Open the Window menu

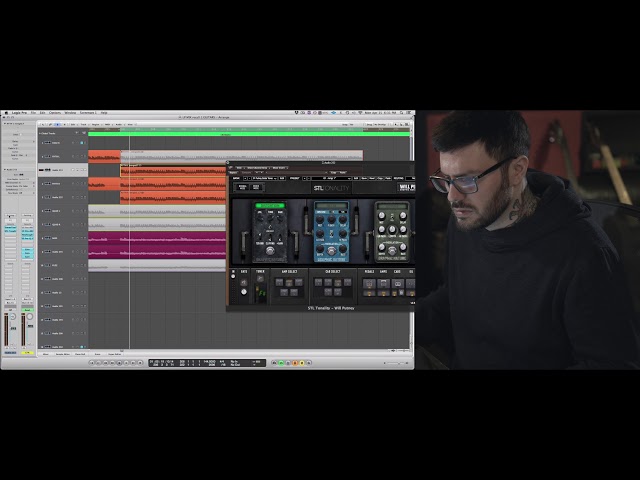(70, 113)
